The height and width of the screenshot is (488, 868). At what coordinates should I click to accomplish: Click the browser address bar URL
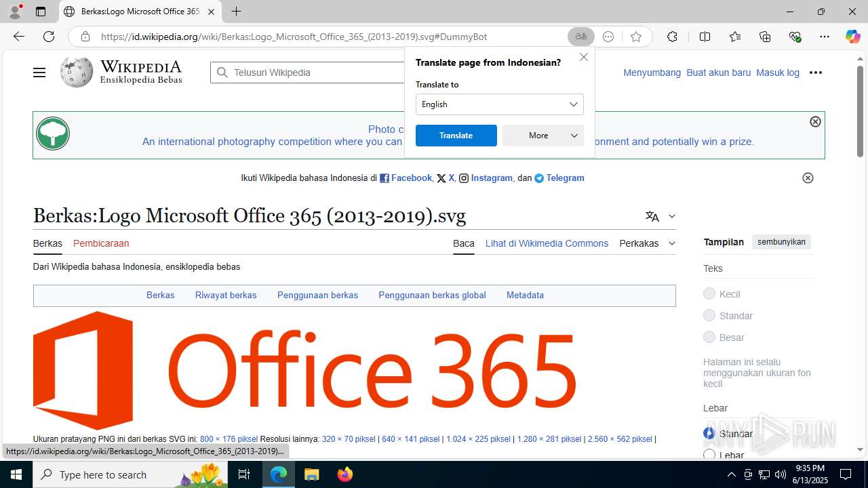294,37
